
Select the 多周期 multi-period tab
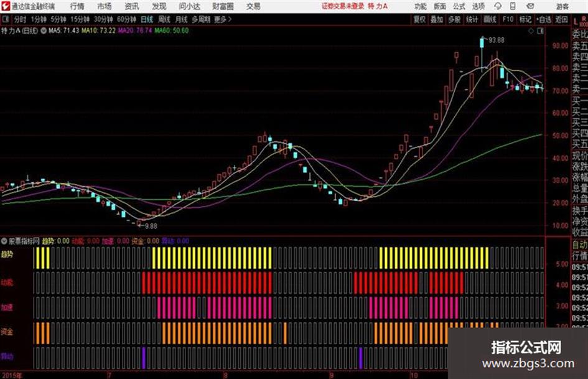[x=200, y=19]
